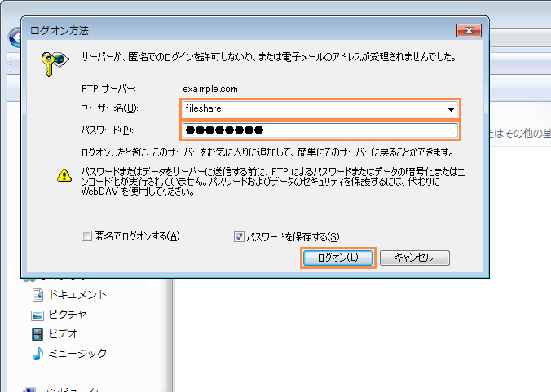Click the ログオン方法 dialog title
Screen dimensions: 551x392
click(59, 31)
